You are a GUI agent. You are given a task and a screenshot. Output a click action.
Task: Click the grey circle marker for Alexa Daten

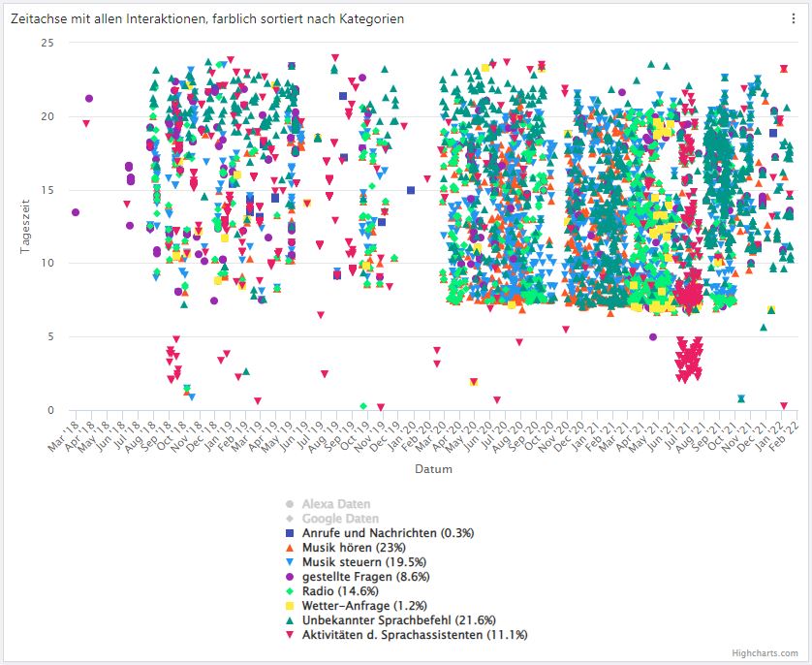click(290, 504)
